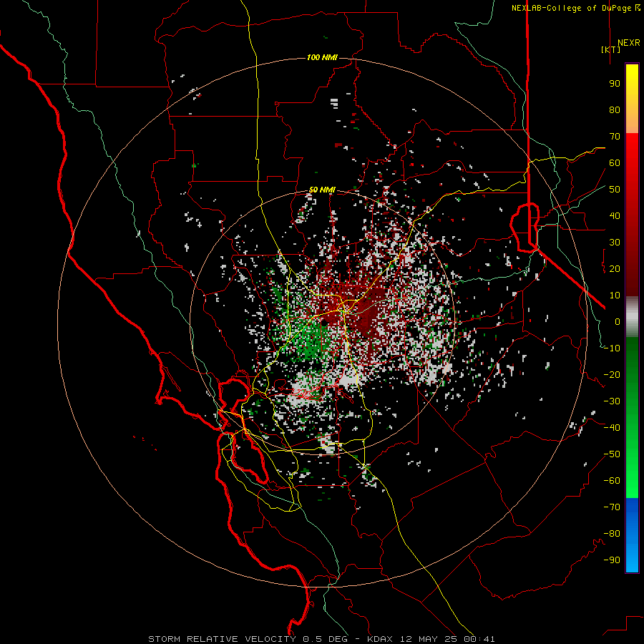Click the positive "50" scale value
644x644 pixels.
point(615,190)
